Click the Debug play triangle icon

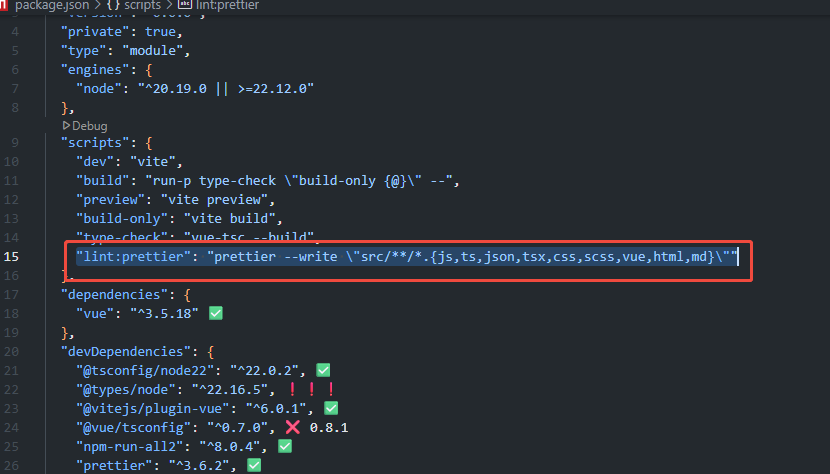click(66, 126)
